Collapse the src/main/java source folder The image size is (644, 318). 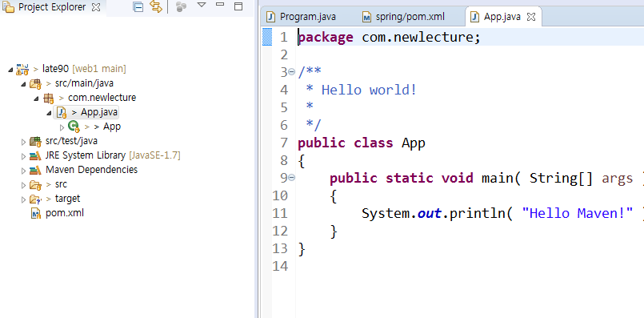click(x=23, y=84)
